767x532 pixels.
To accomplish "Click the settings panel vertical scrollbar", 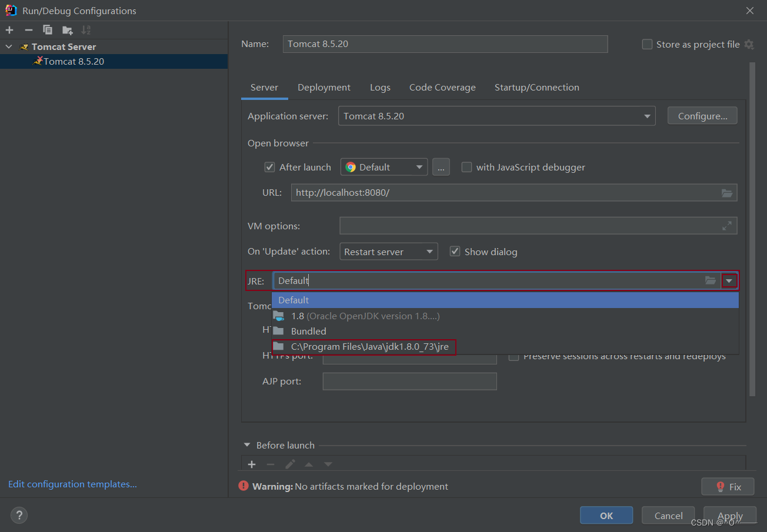I will [752, 229].
